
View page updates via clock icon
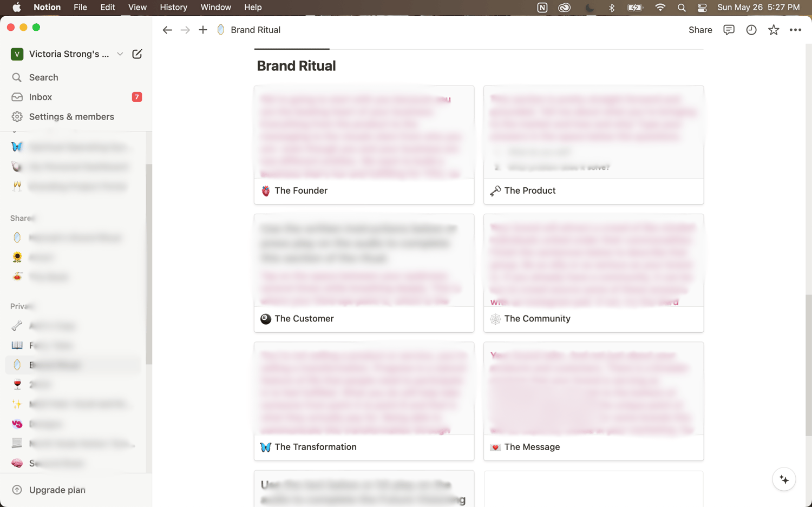click(751, 30)
